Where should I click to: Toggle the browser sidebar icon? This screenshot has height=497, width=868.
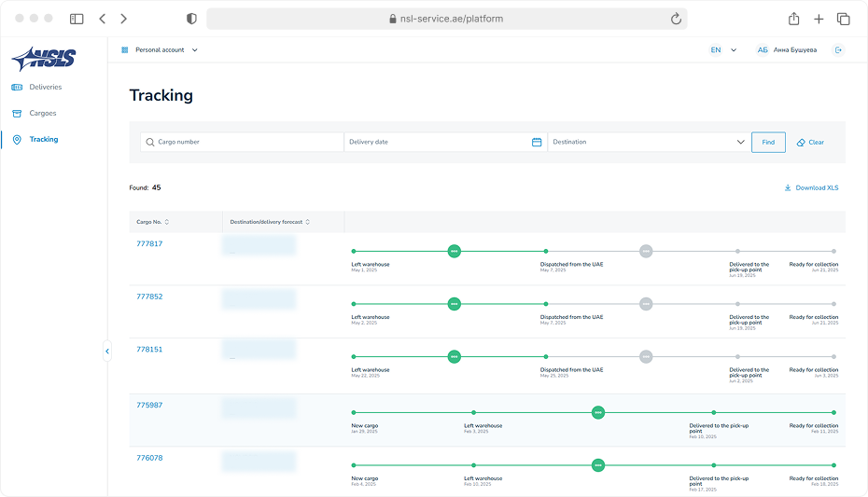click(x=77, y=19)
